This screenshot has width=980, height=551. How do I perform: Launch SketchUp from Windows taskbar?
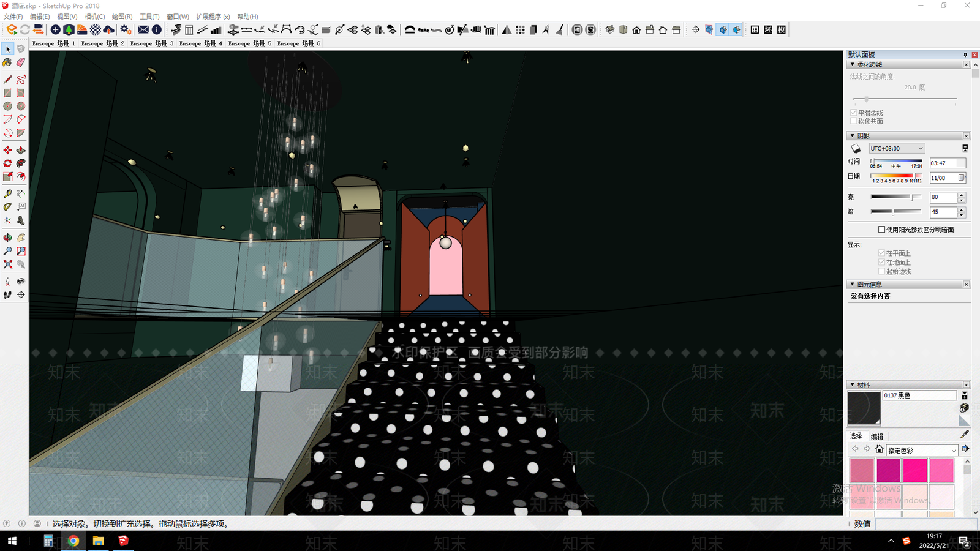(123, 541)
